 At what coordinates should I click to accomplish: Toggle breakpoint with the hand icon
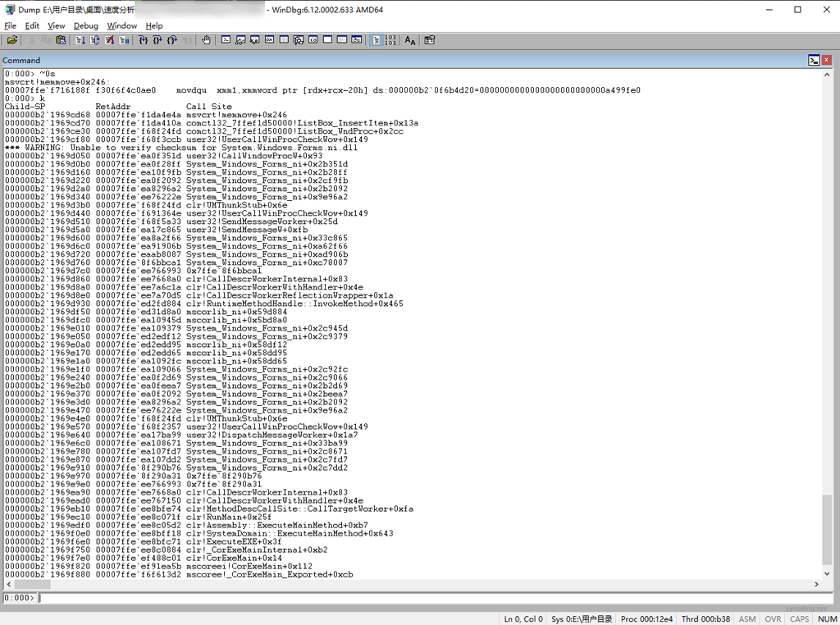[206, 40]
